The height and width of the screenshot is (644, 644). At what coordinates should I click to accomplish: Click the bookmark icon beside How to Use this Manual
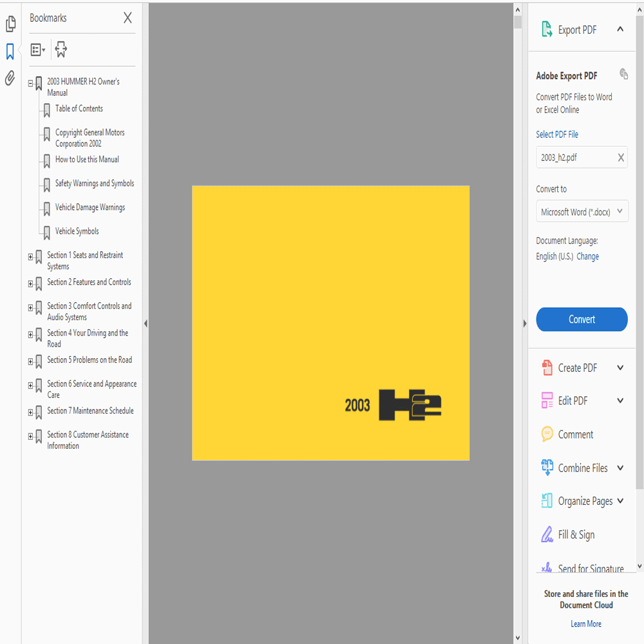click(47, 161)
